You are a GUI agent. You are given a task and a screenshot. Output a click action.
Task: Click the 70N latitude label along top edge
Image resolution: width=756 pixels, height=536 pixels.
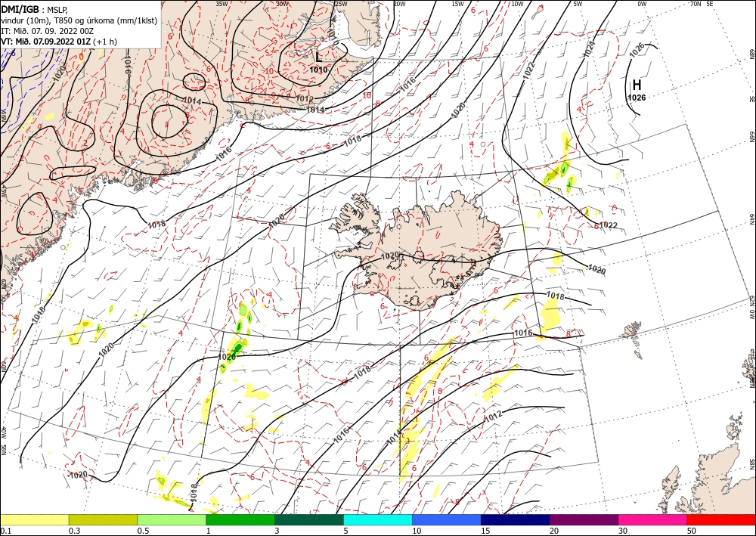coord(696,4)
